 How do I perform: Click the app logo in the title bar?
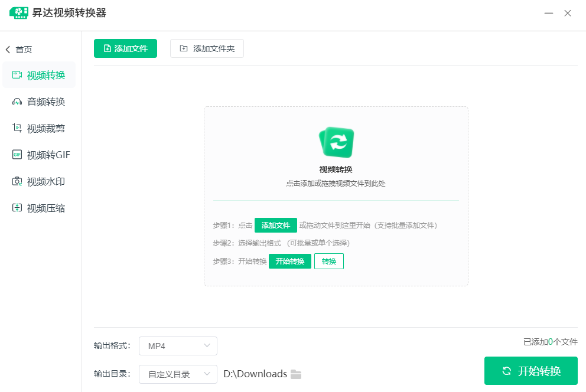(18, 13)
